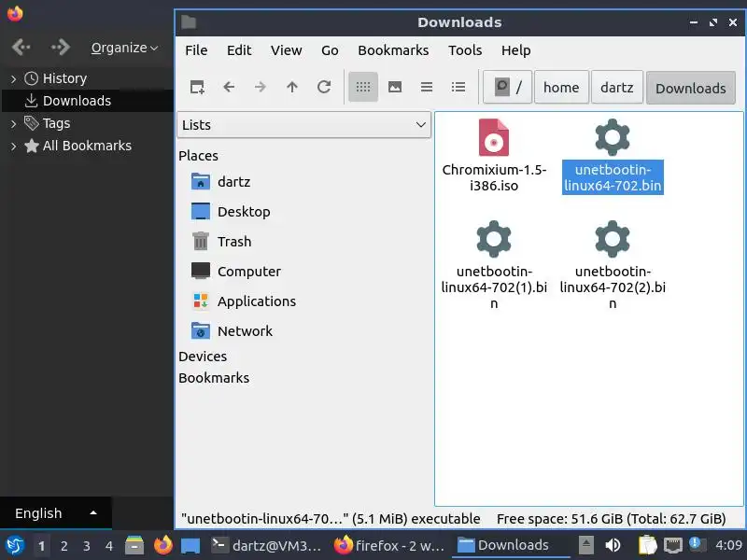Select unetbootin-linux64-702(1).bin file
Image resolution: width=747 pixels, height=560 pixels.
point(494,265)
